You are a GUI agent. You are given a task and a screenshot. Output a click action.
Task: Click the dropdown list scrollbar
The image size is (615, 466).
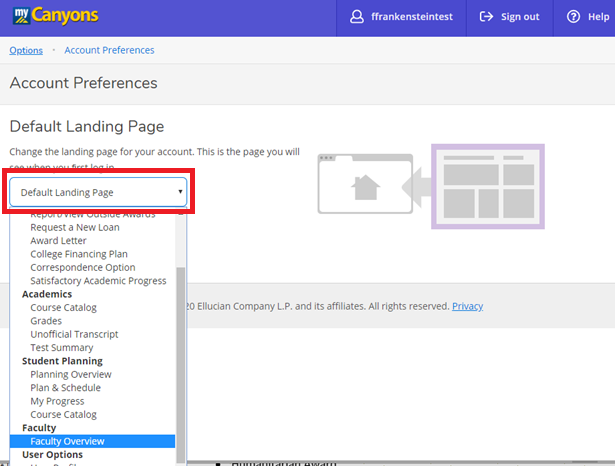click(180, 360)
